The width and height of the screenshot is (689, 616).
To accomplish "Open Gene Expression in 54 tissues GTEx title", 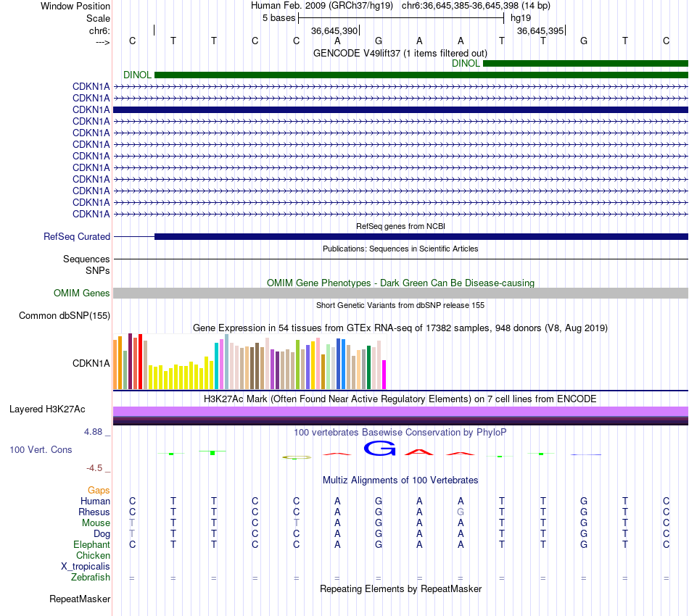I will point(400,328).
